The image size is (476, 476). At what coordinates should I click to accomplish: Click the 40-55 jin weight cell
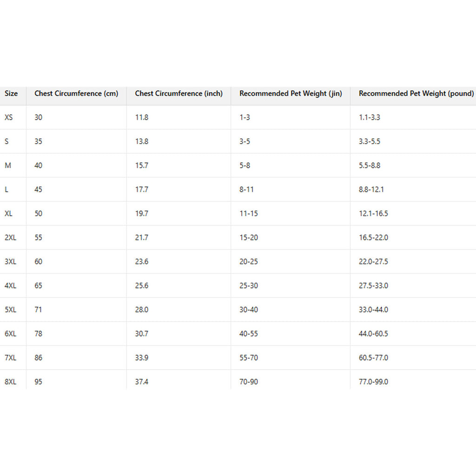pyautogui.click(x=249, y=334)
